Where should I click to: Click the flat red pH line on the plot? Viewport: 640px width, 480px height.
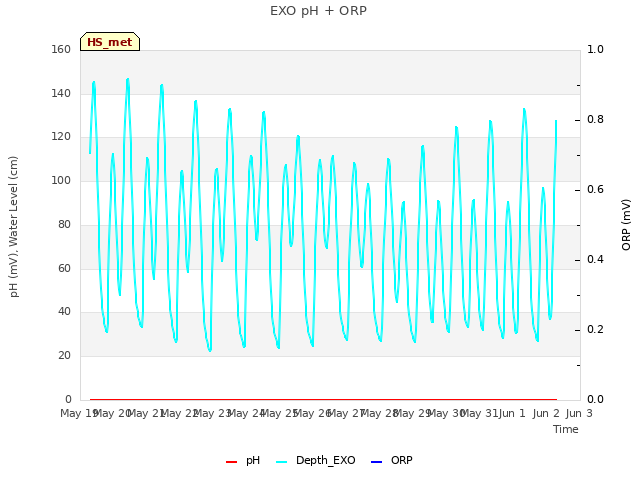click(x=323, y=399)
